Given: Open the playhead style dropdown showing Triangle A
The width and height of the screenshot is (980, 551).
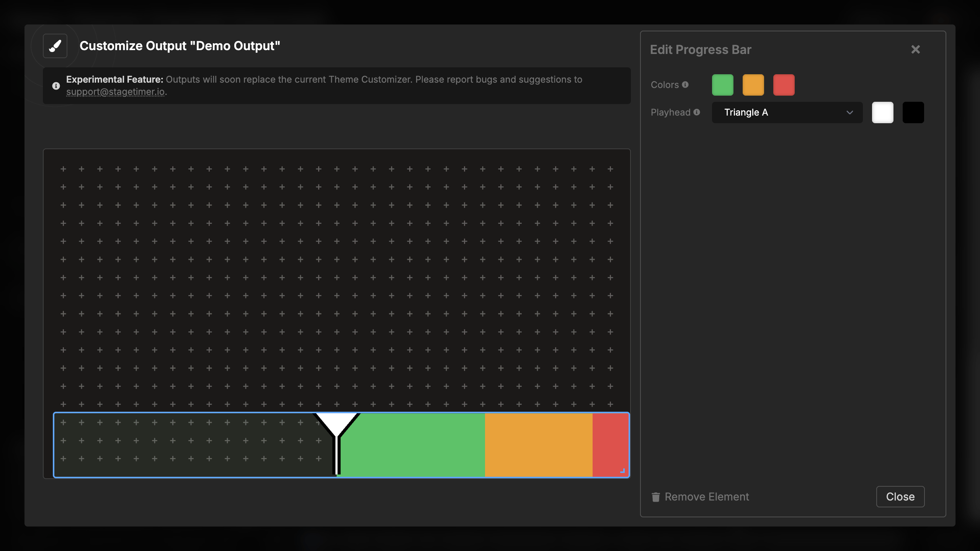Looking at the screenshot, I should (787, 112).
